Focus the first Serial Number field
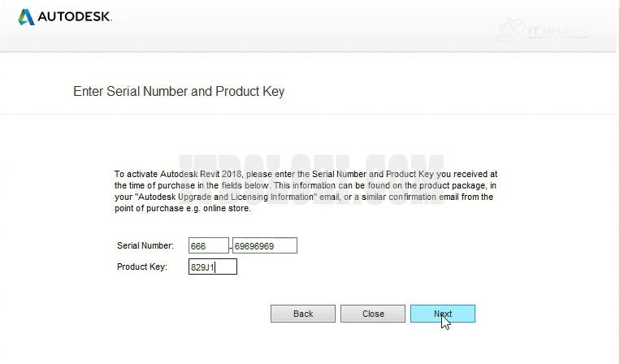The image size is (620, 364). coord(208,245)
